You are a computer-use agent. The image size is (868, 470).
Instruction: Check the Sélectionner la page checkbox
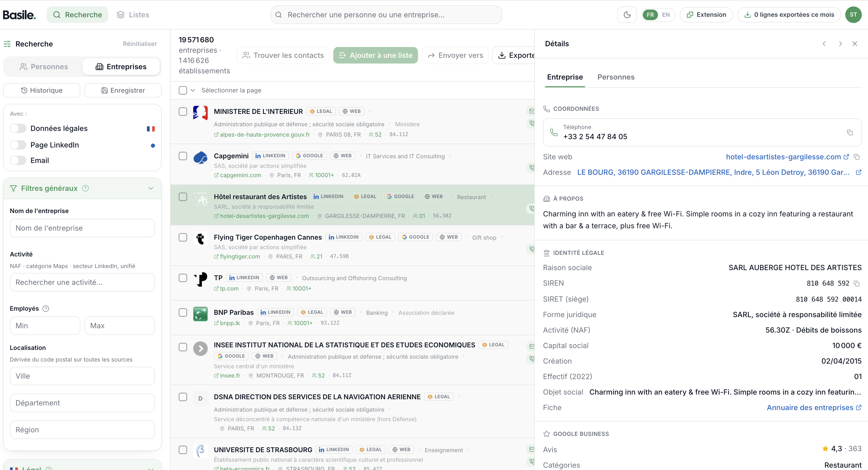pos(183,90)
